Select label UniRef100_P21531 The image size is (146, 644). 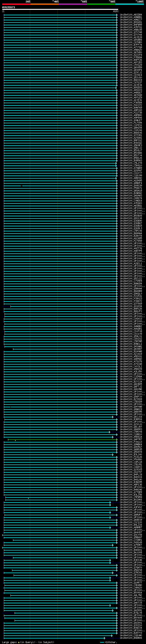[131, 296]
